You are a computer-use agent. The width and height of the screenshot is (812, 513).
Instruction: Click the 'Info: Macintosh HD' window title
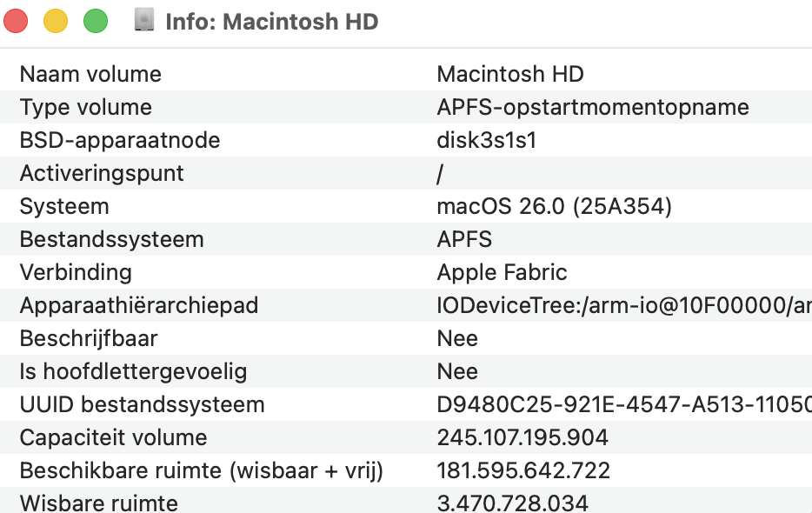pos(272,22)
